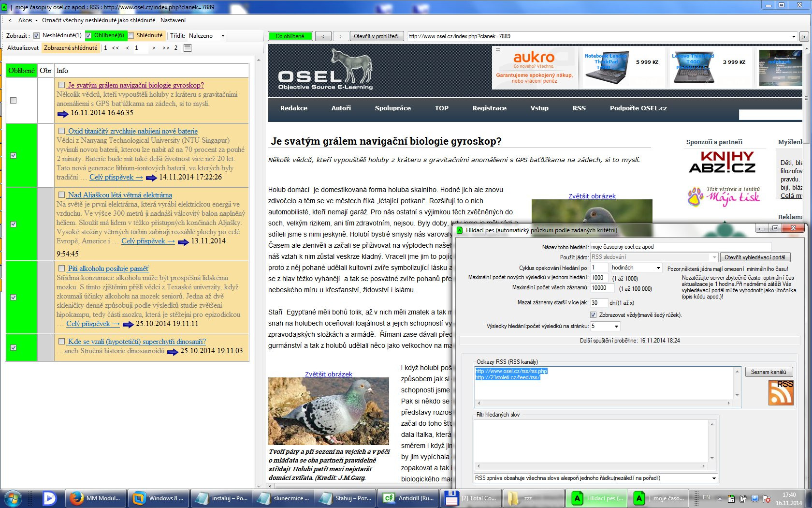Toggle the Oblíbené(6) checkbox
Viewport: 812px width, 508px height.
pyautogui.click(x=88, y=35)
